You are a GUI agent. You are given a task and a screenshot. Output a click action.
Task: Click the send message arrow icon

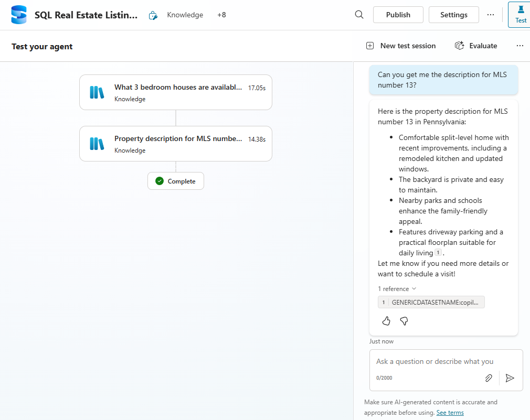click(510, 378)
